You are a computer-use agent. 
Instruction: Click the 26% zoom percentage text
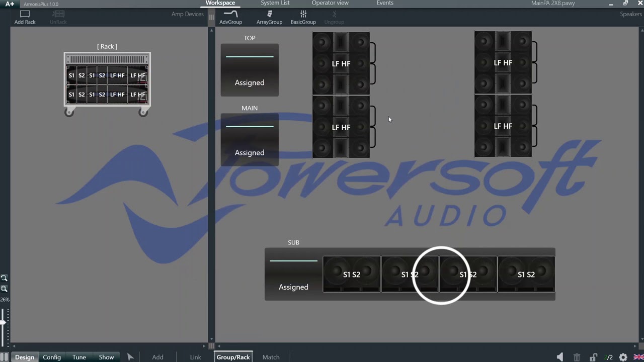(x=5, y=299)
